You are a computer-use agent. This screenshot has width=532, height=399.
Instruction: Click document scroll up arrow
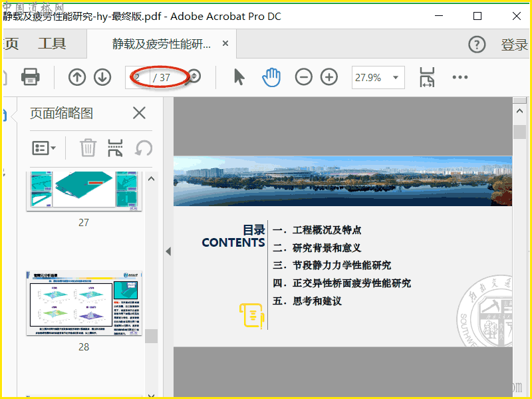pyautogui.click(x=519, y=111)
